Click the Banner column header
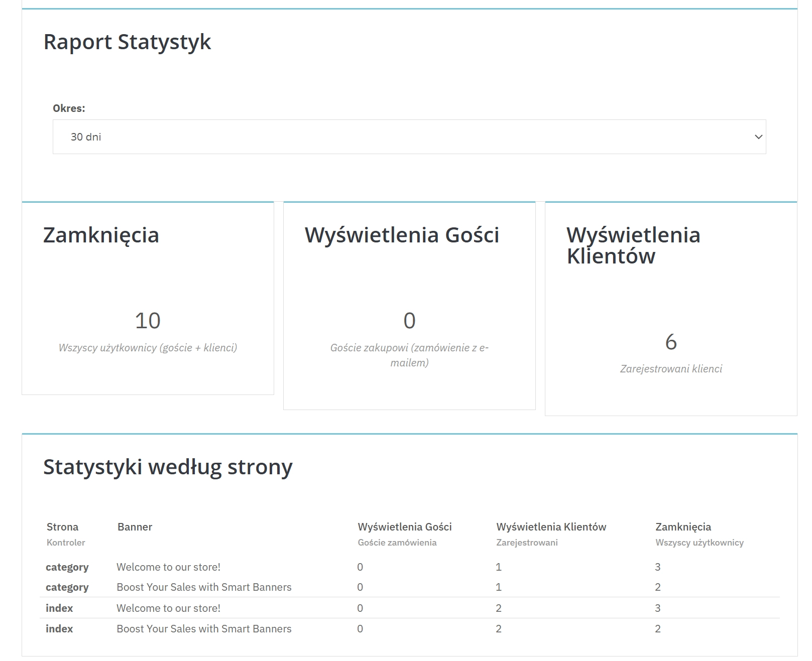This screenshot has width=812, height=661. coord(134,527)
